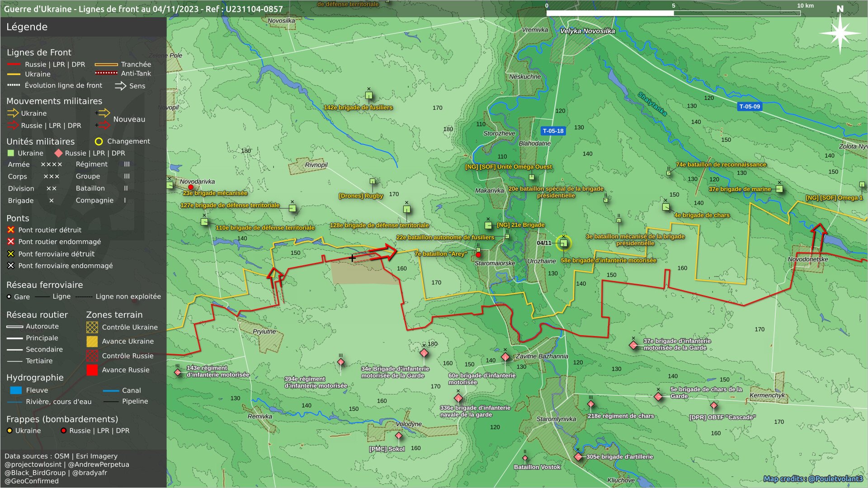Click the 305e brigade d'artillerie diamond
This screenshot has width=868, height=488.
point(578,457)
